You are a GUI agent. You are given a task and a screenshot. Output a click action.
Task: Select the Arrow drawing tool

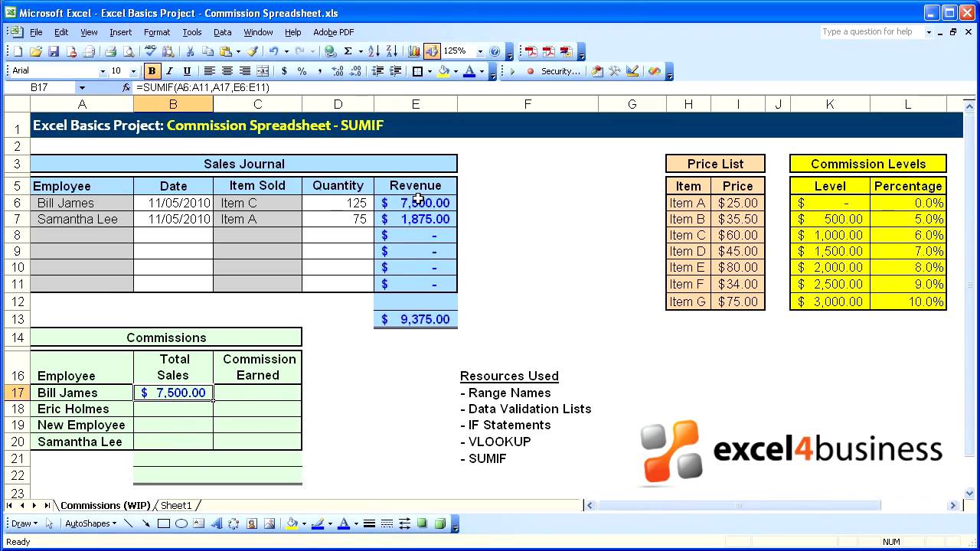coord(145,524)
